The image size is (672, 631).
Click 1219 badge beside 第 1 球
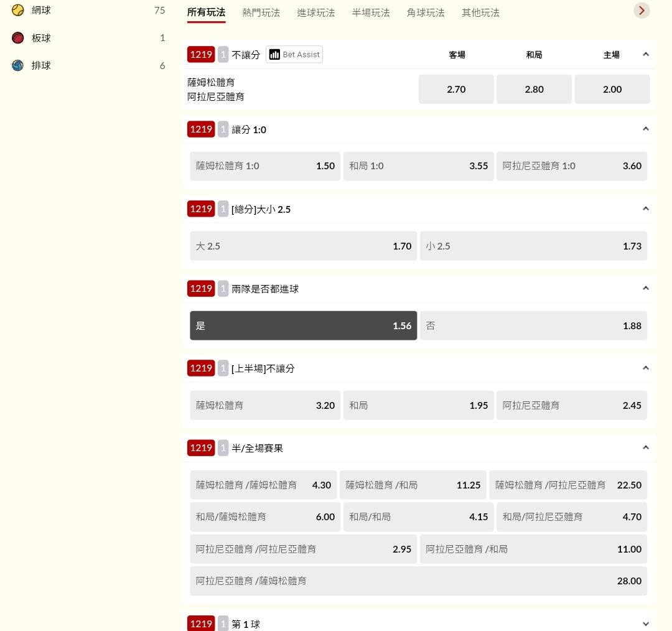[x=201, y=624]
